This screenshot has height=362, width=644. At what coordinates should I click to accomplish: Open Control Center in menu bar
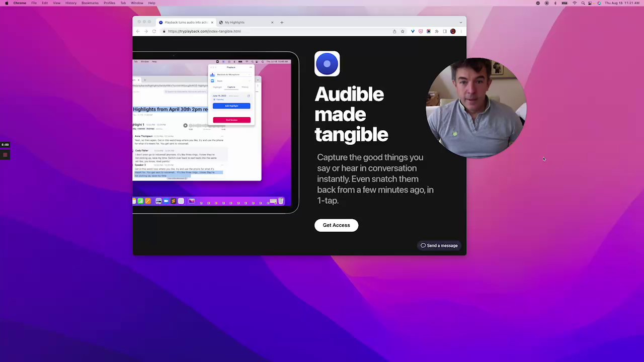pyautogui.click(x=591, y=3)
